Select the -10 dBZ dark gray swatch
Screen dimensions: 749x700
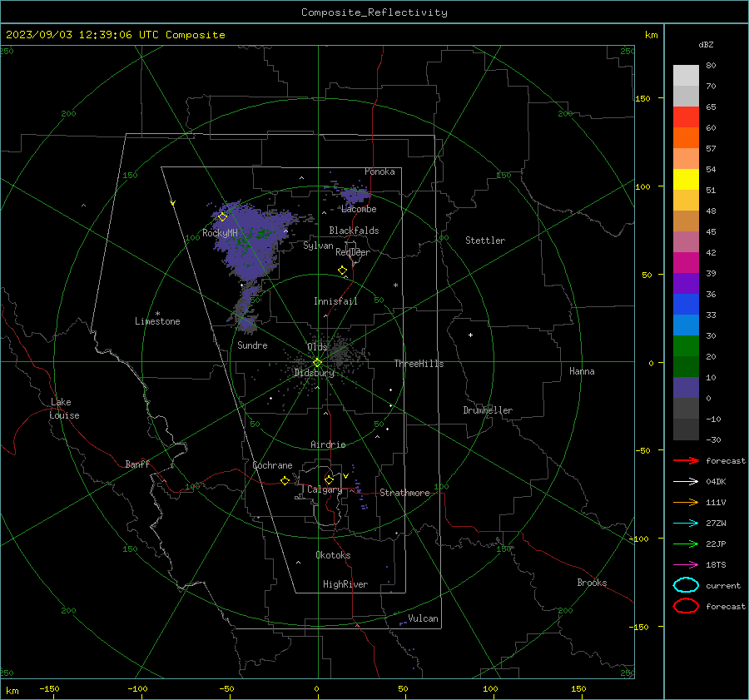tap(686, 429)
